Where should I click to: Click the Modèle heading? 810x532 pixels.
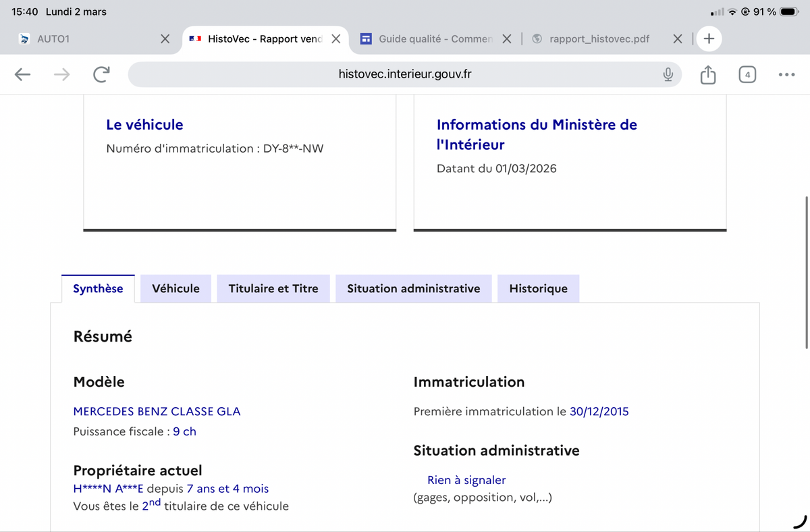tap(99, 382)
